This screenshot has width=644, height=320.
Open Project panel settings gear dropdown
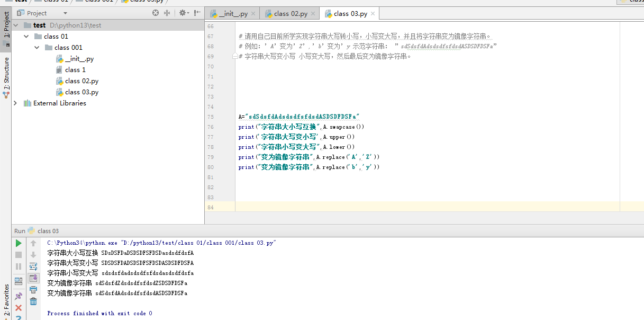click(183, 13)
